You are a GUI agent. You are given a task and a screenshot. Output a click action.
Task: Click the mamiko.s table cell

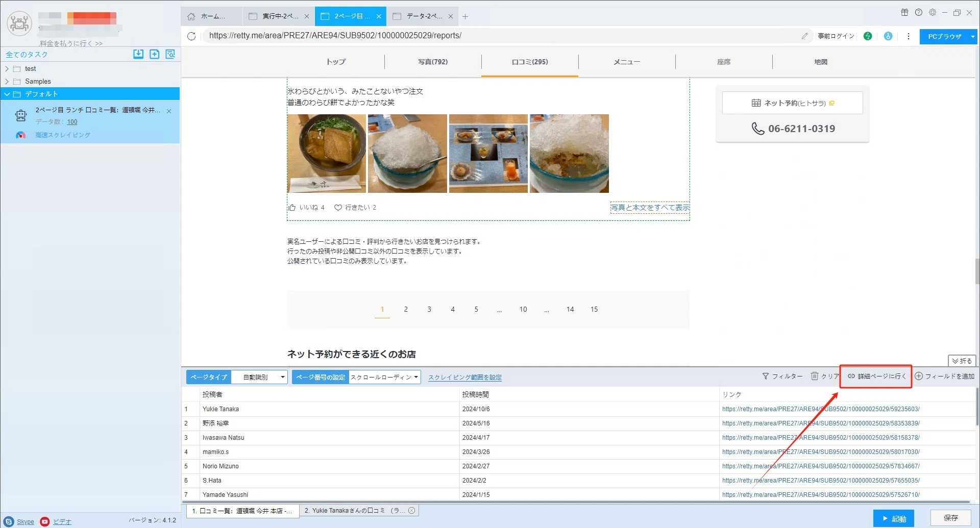329,452
